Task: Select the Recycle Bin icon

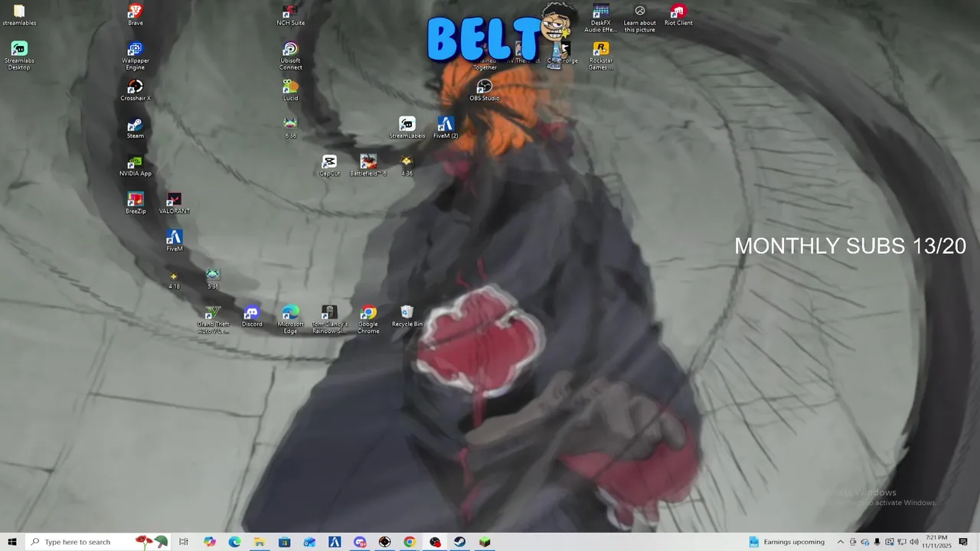Action: [x=407, y=316]
